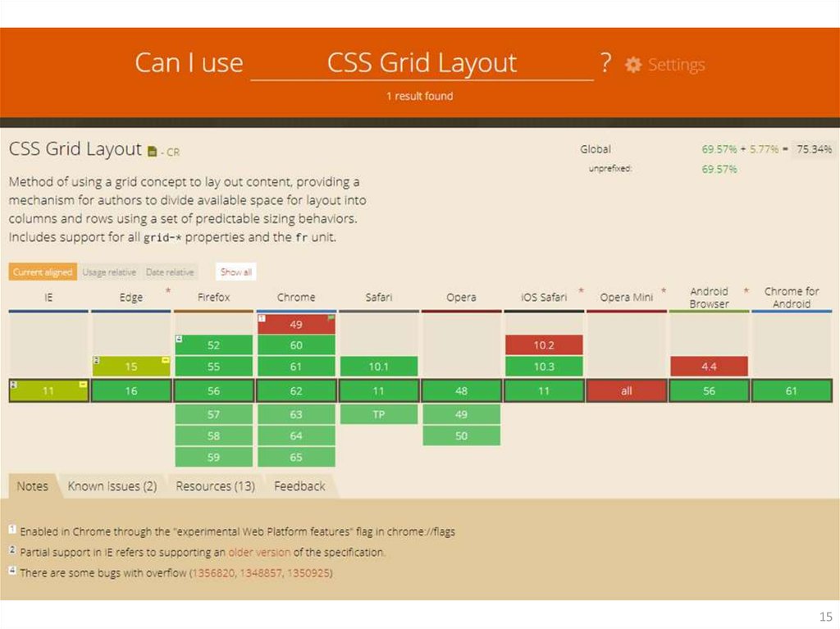This screenshot has width=840, height=629.
Task: Click the Can I use title
Action: 189,62
